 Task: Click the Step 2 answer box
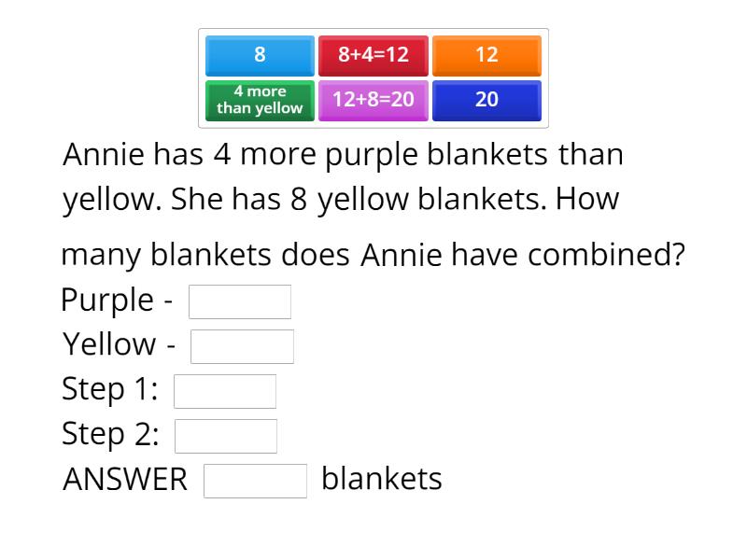click(227, 435)
